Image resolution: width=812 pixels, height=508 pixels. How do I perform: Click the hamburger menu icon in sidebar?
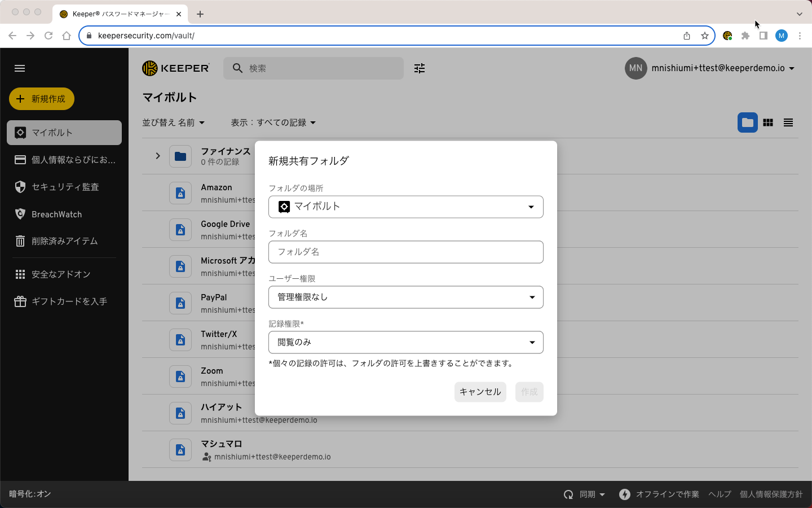tap(20, 68)
